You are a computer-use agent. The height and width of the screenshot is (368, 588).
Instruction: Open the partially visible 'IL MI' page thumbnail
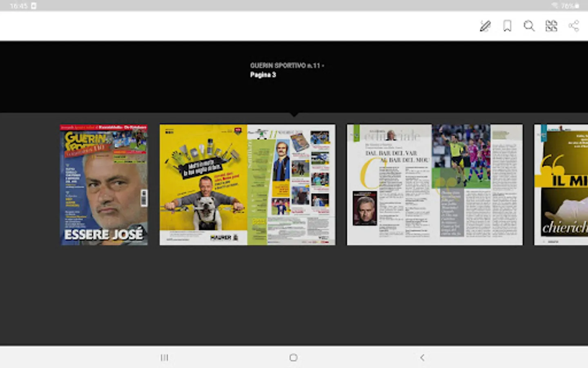(561, 185)
